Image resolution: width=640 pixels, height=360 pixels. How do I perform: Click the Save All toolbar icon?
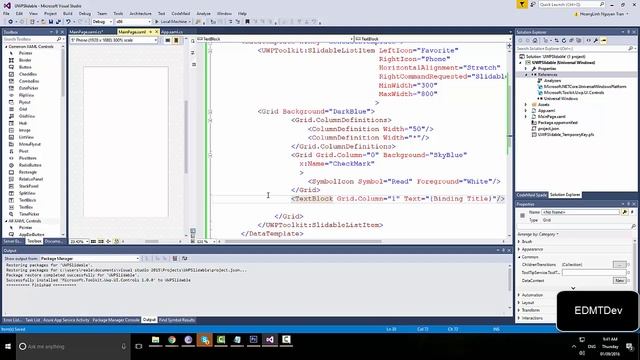point(58,22)
